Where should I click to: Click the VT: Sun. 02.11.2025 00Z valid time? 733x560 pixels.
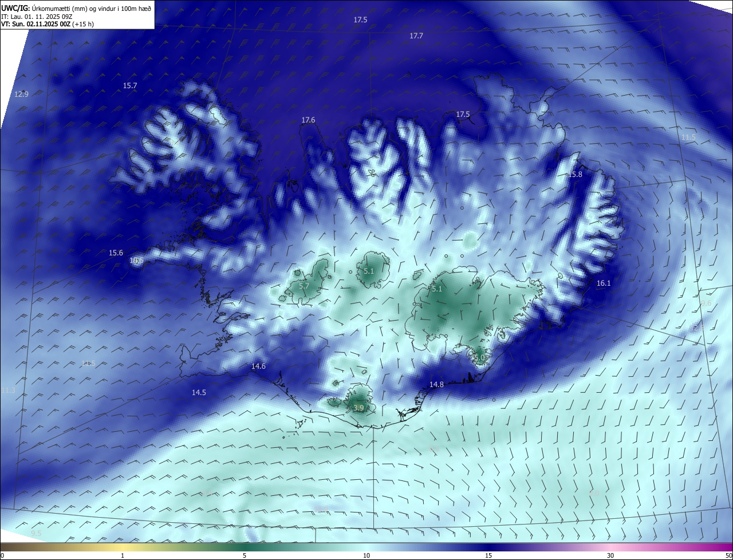point(48,24)
